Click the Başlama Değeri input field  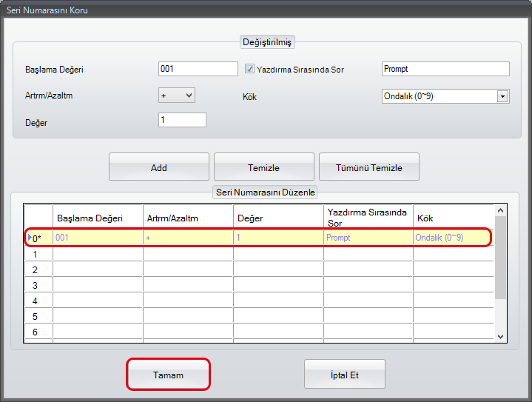[198, 69]
